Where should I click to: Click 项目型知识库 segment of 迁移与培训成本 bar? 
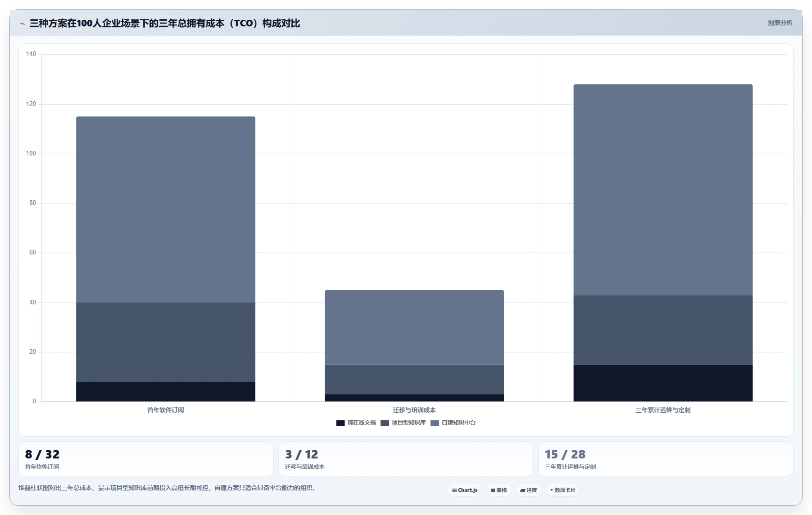(x=414, y=379)
